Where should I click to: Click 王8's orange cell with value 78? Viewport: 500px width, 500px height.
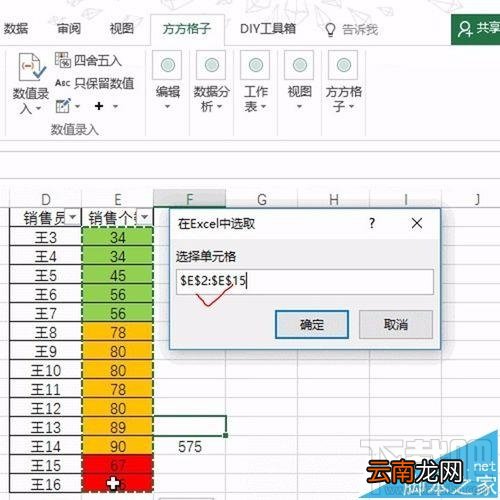point(118,332)
